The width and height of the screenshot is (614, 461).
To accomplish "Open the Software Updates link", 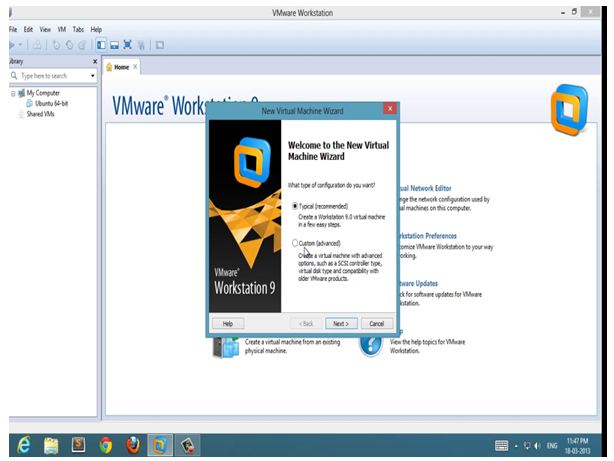I will click(418, 283).
